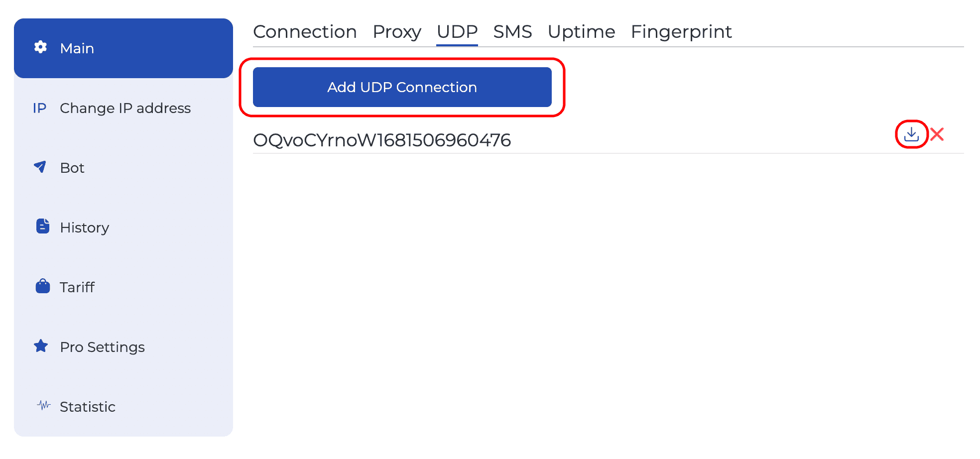The image size is (980, 459).
Task: Click the Statistic waveform icon
Action: pos(44,406)
